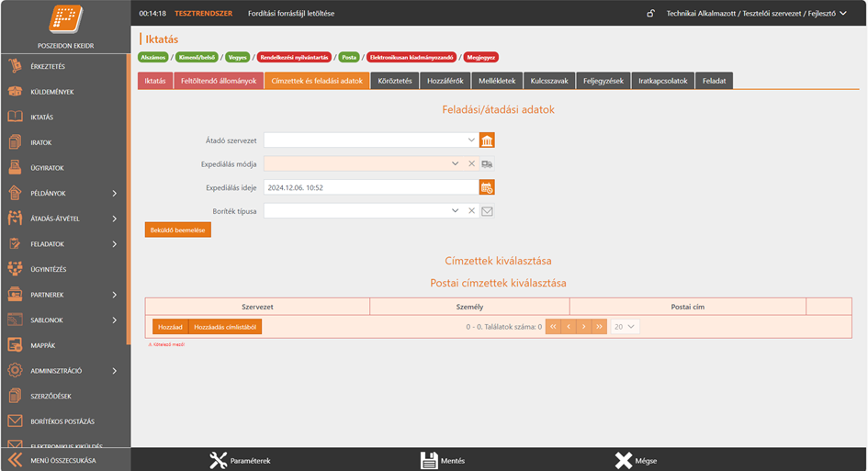Click the Feladatok task icon
The height and width of the screenshot is (471, 868).
(15, 243)
